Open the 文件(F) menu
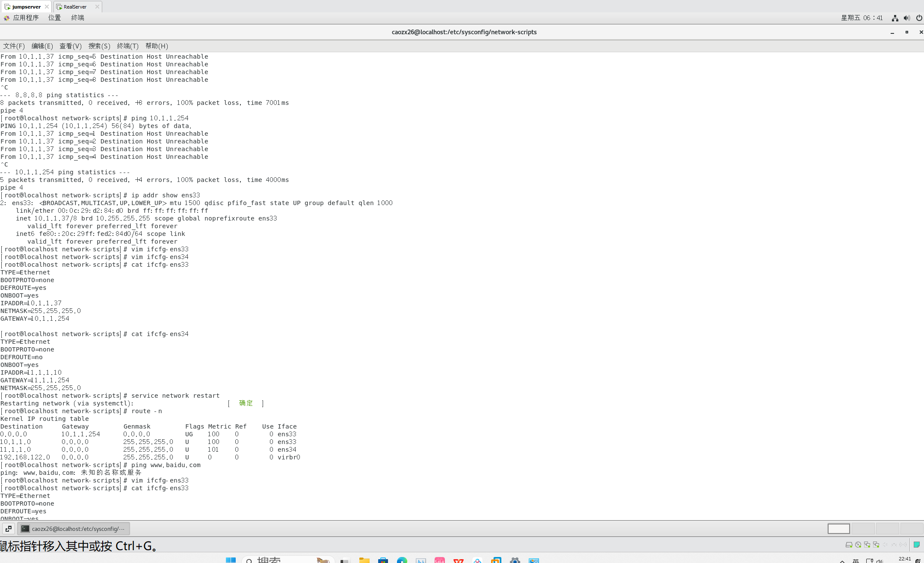Viewport: 924px width, 563px height. (14, 46)
